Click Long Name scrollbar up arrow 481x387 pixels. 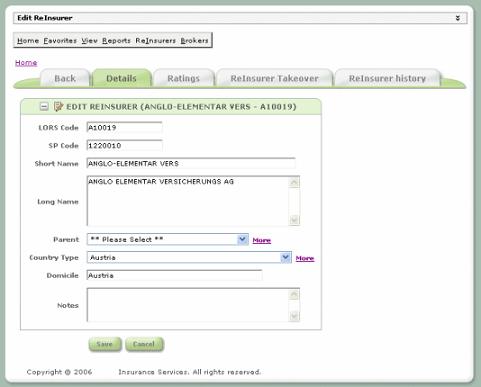tap(294, 182)
